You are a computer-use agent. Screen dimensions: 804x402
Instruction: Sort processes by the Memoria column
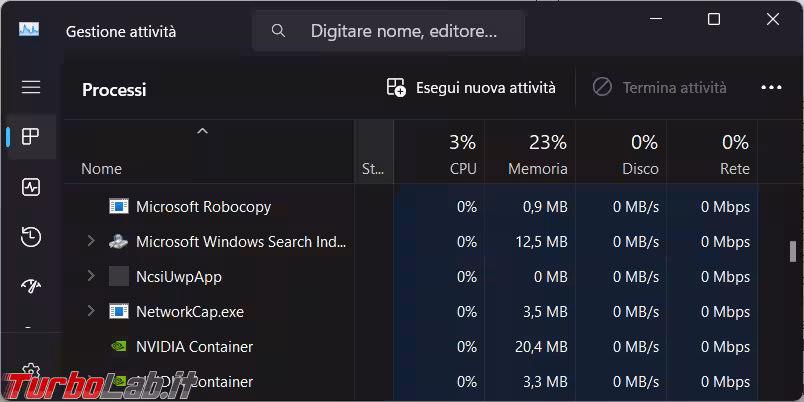click(x=537, y=154)
